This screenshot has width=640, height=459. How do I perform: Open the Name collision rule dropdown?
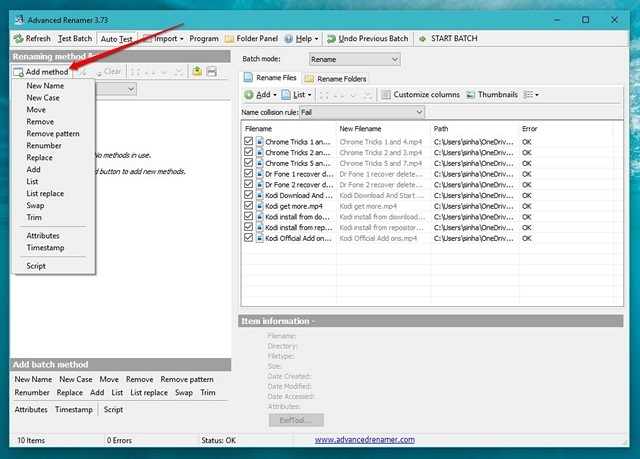pyautogui.click(x=362, y=112)
